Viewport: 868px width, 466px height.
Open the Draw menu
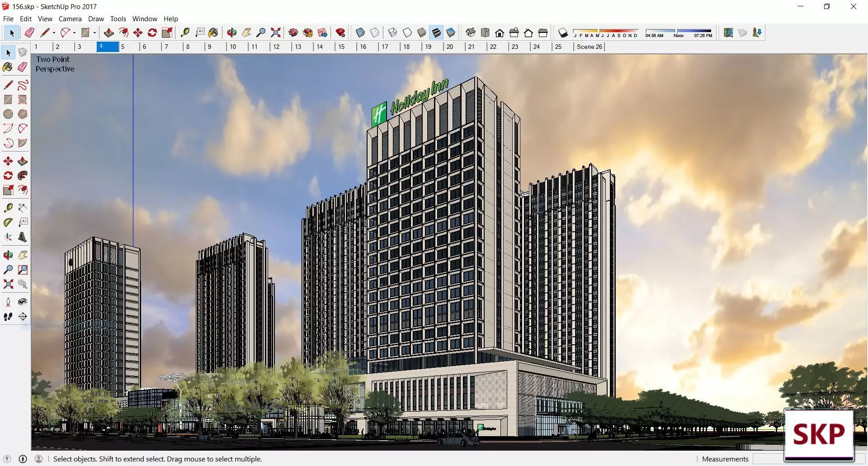click(96, 19)
